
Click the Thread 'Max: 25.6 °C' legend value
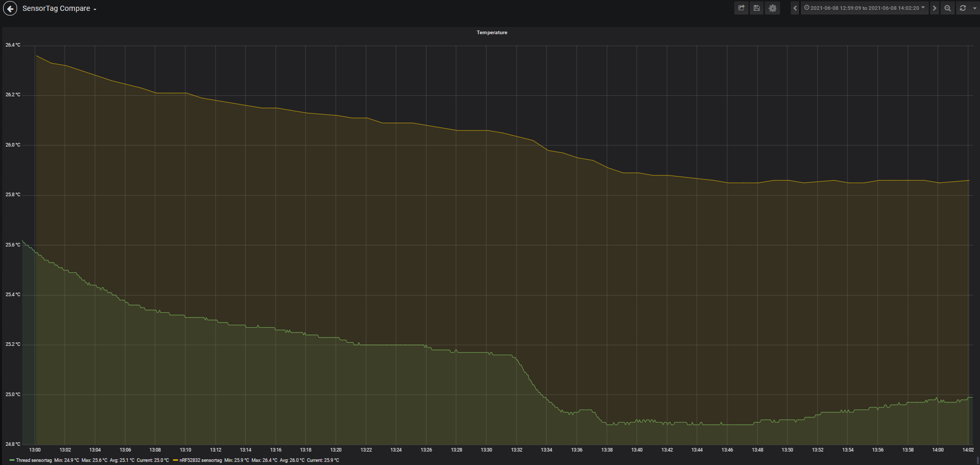[95, 460]
